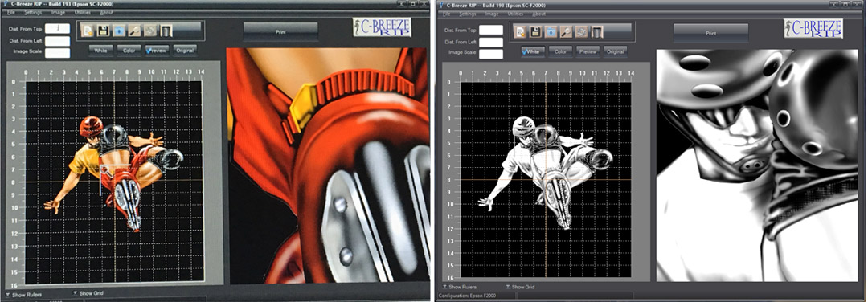The width and height of the screenshot is (868, 302).
Task: Open the About menu in the color-image window
Action: coord(107,12)
